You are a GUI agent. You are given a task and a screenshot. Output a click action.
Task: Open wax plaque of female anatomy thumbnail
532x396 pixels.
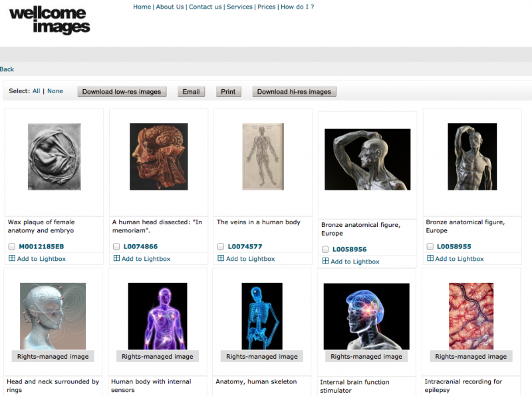click(55, 156)
